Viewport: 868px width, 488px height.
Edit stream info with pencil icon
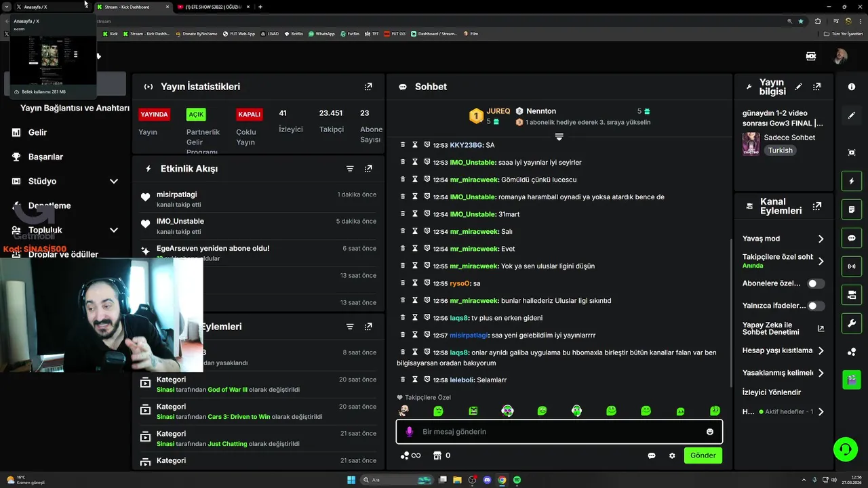tap(799, 87)
